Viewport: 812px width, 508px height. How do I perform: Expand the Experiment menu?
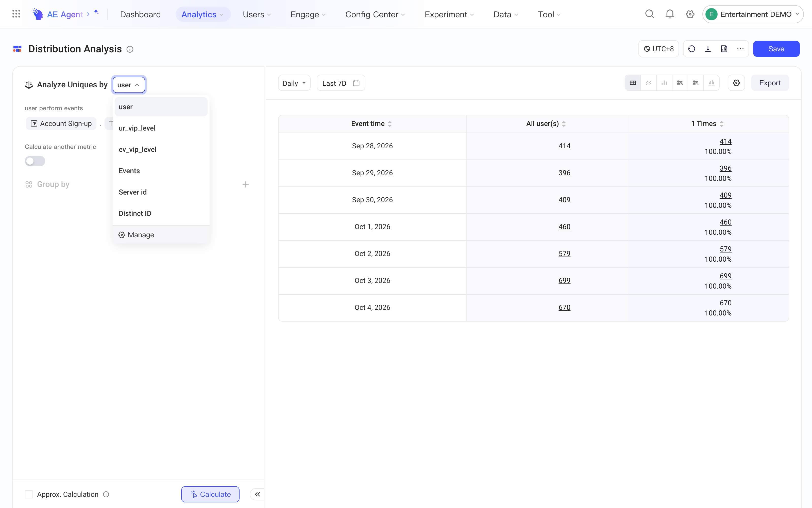click(x=449, y=14)
